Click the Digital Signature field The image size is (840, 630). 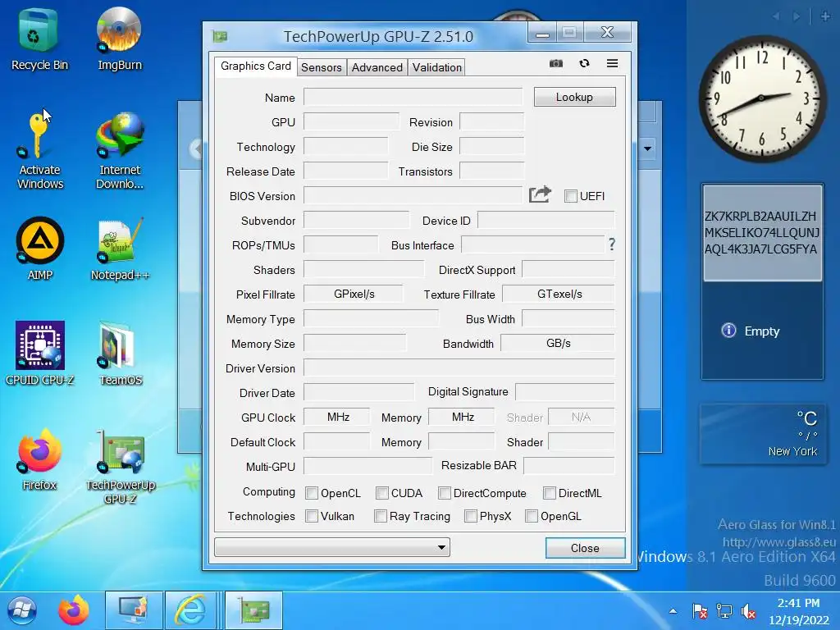pyautogui.click(x=564, y=391)
